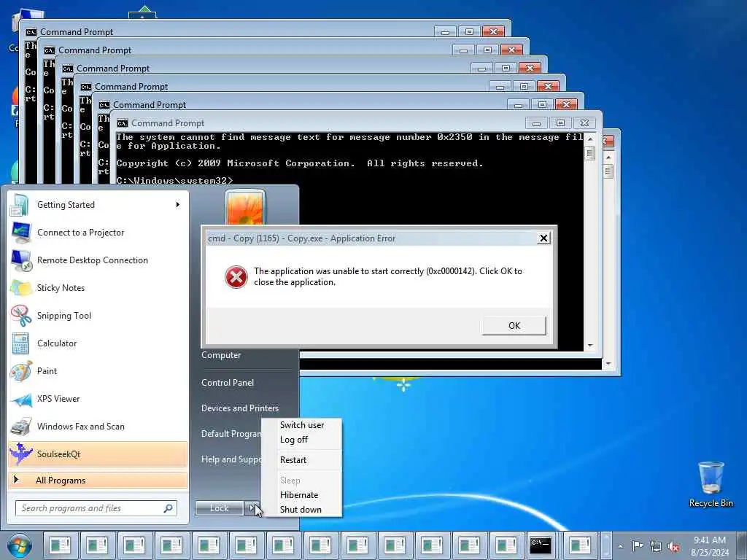Open Default Programs link
This screenshot has width=747, height=560.
tap(231, 434)
